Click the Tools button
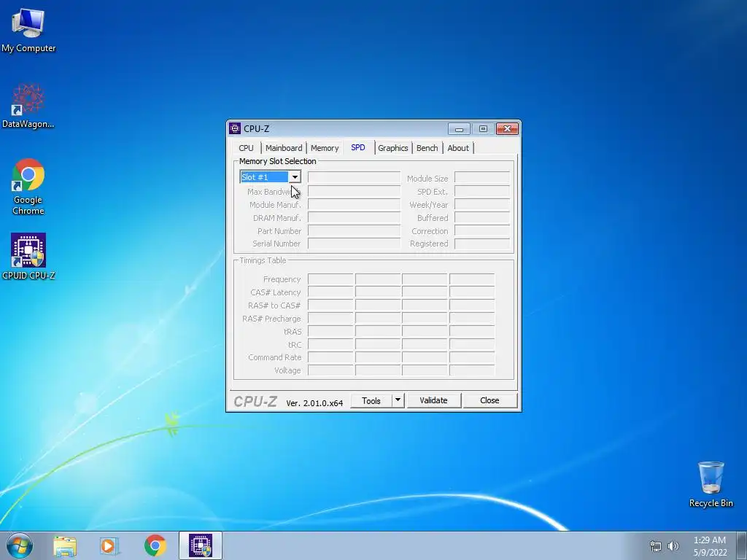Viewport: 747px width, 560px height. tap(371, 401)
